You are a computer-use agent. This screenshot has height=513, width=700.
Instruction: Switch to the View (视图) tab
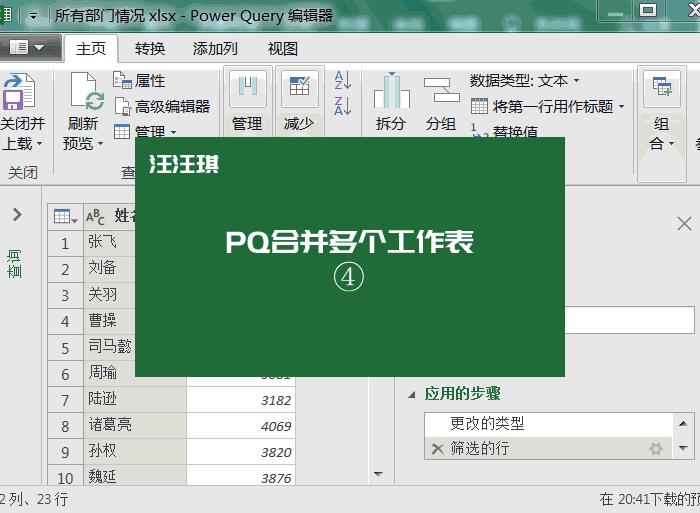283,48
